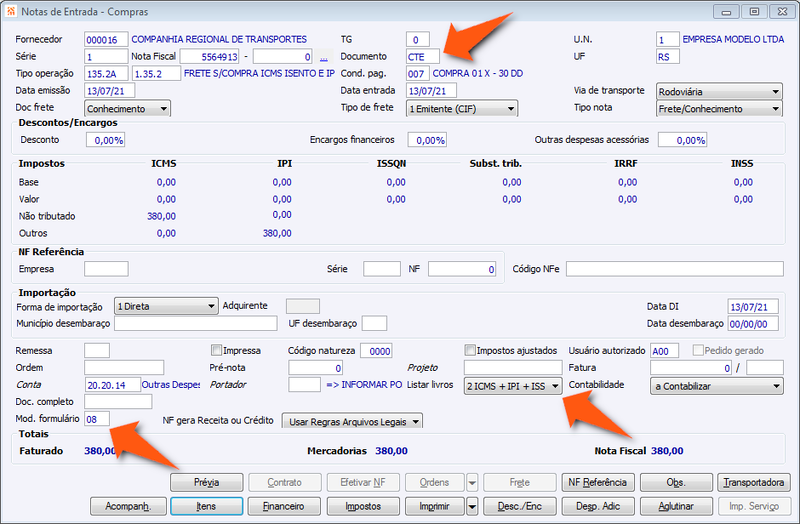Focus the Fornecedor code field

pos(106,39)
